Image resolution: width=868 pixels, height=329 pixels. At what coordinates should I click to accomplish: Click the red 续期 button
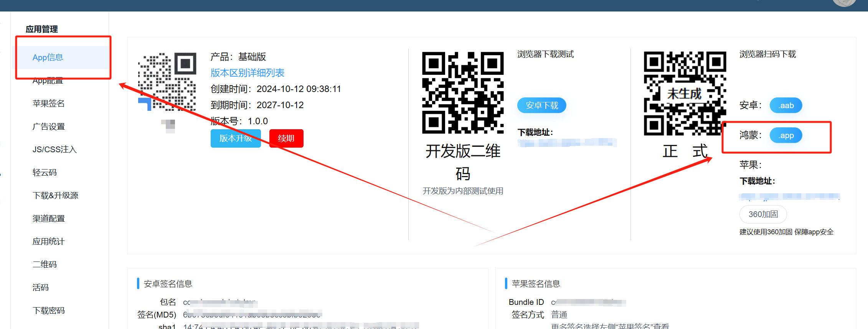[x=286, y=138]
